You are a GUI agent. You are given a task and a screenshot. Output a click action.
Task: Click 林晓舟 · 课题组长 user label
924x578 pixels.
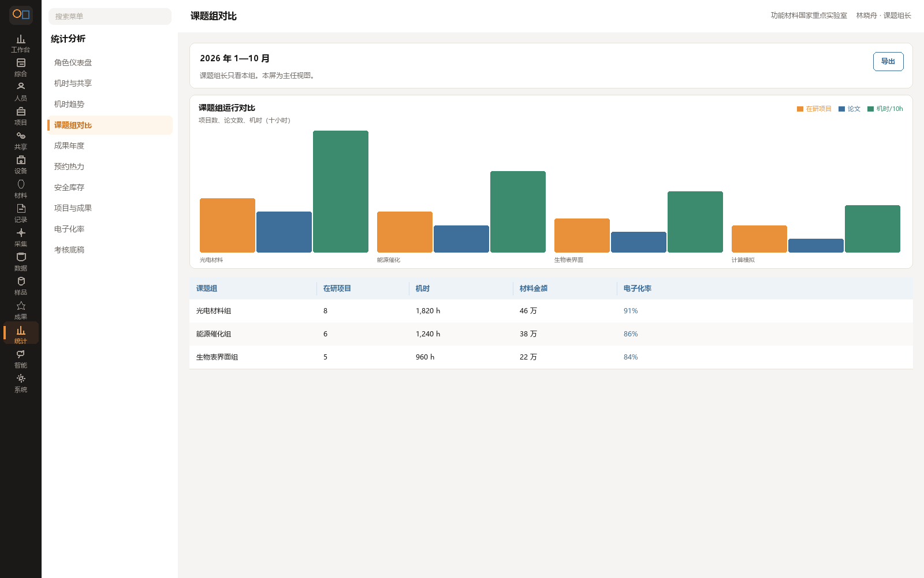[884, 16]
